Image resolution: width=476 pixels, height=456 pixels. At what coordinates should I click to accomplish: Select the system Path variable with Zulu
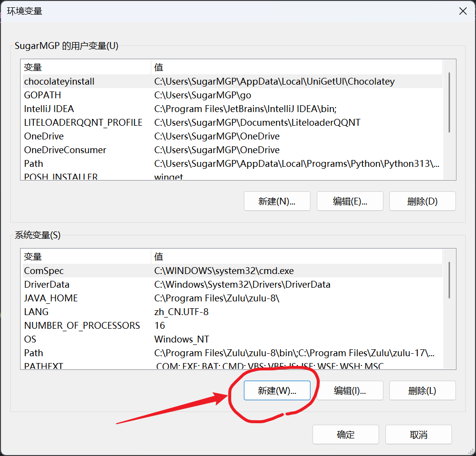coord(34,353)
